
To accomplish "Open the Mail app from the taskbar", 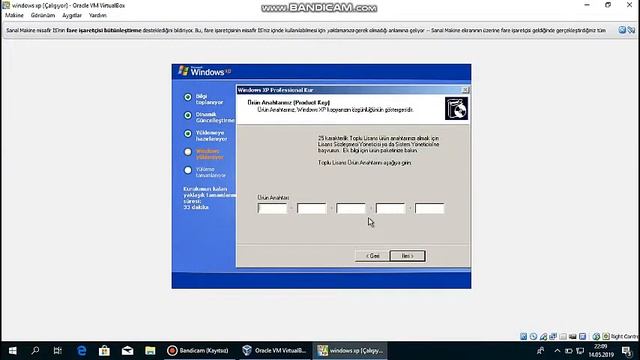I will pyautogui.click(x=127, y=351).
